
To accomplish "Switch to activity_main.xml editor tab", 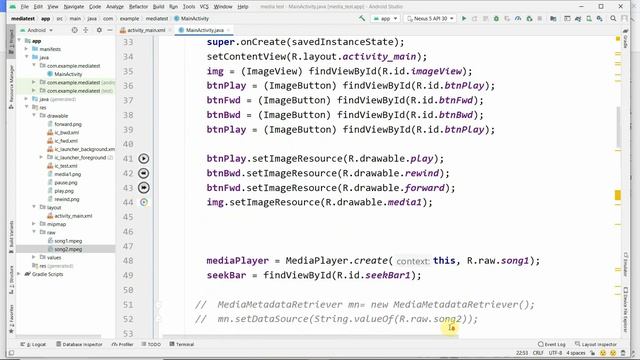I will (145, 30).
